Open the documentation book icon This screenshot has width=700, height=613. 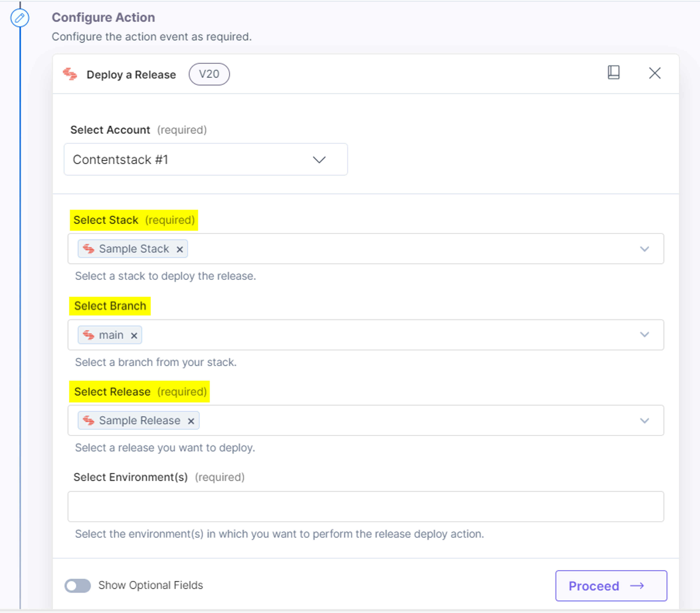point(613,73)
